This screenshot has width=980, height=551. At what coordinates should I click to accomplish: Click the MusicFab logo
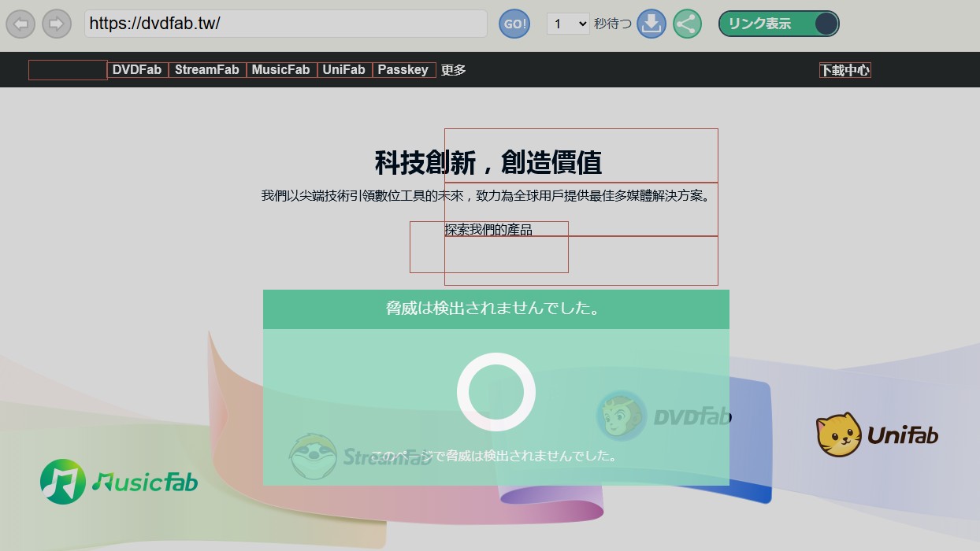coord(119,482)
